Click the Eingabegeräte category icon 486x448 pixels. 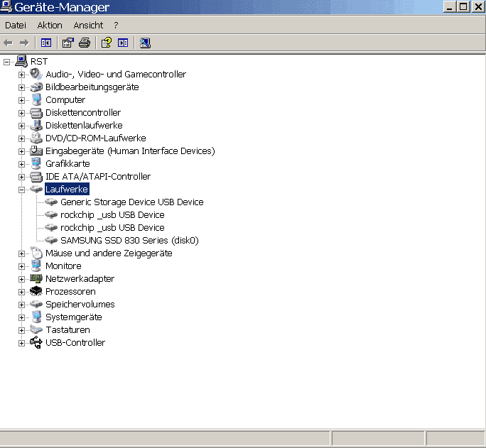point(36,151)
